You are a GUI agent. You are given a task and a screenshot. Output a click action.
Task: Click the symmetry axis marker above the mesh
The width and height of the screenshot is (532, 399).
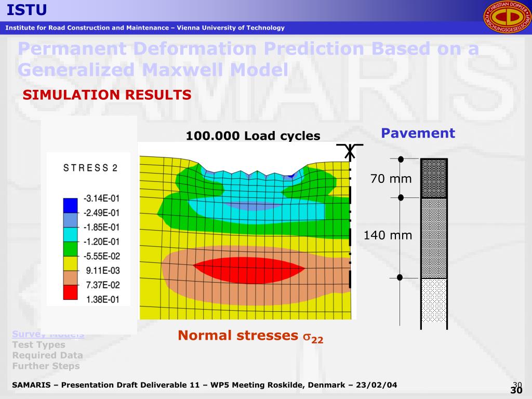click(x=350, y=151)
